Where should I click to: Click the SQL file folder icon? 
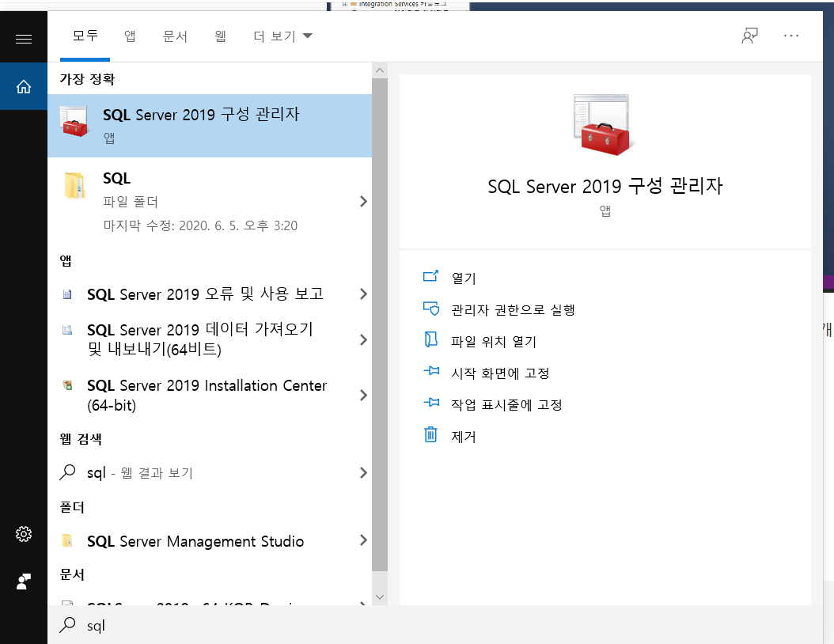pos(74,186)
